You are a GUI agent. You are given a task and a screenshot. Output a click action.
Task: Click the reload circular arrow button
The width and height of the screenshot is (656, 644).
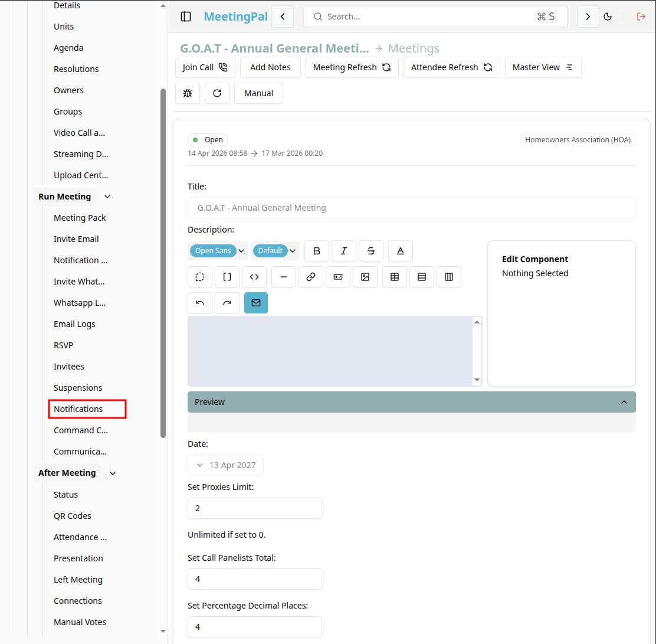pos(217,93)
